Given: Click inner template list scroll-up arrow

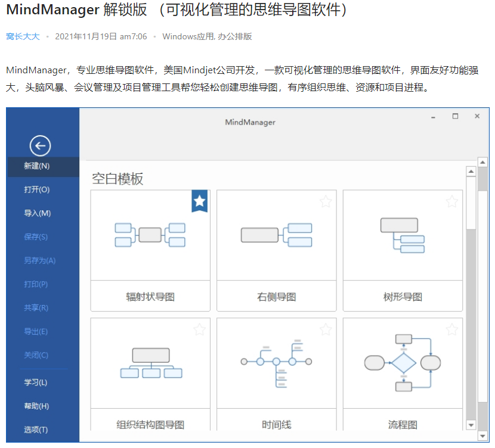Looking at the screenshot, I should coord(471,172).
